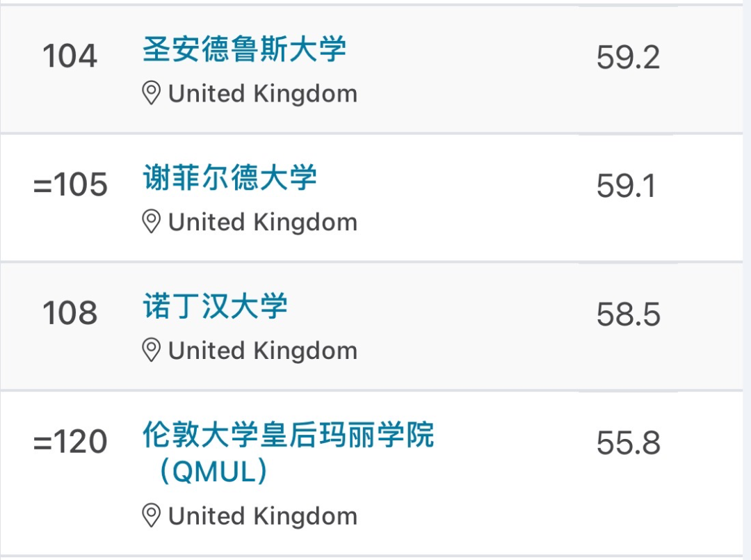Select the score 58.5

[628, 314]
